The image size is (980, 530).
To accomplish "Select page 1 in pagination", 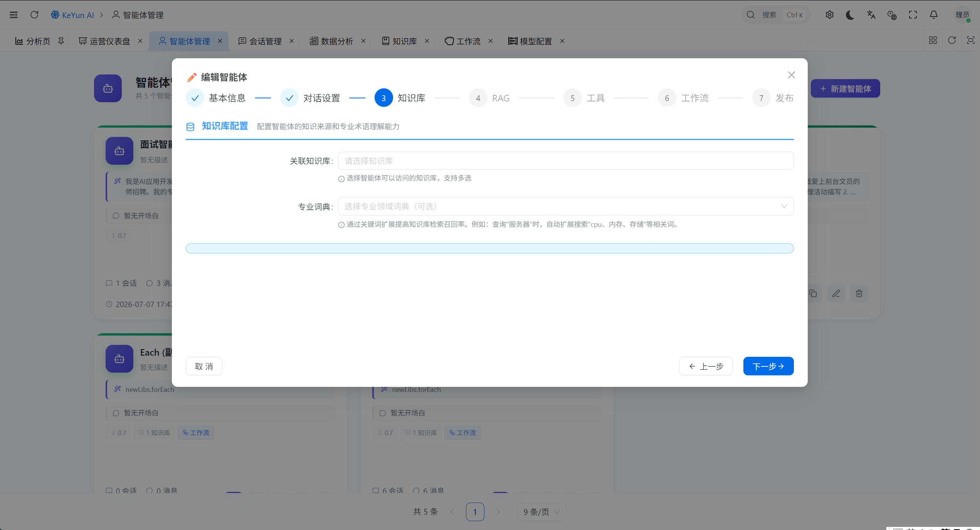I will (475, 512).
